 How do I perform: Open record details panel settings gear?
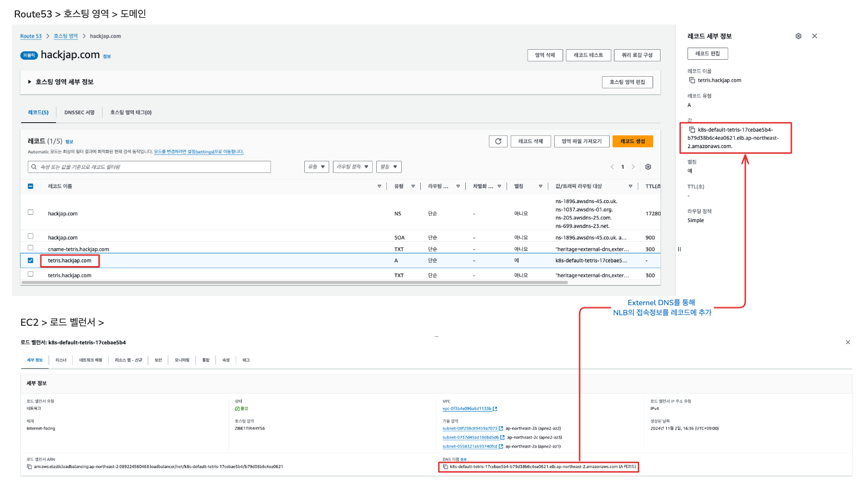point(798,36)
